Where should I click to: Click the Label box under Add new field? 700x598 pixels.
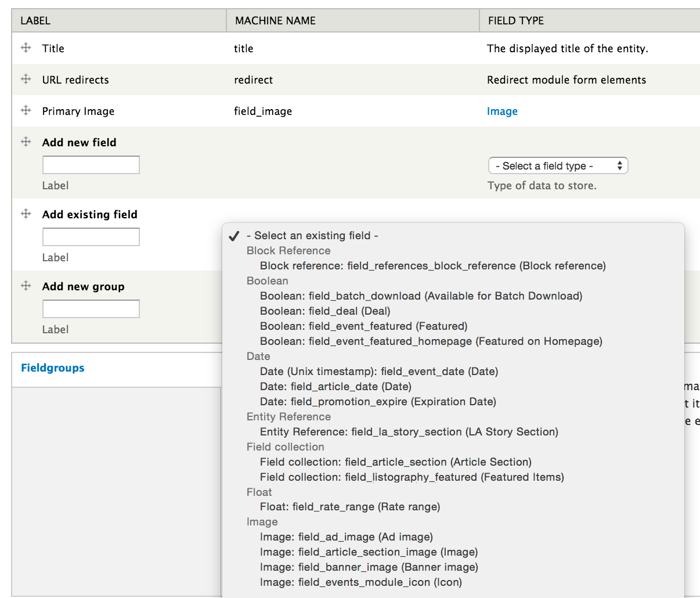coord(91,165)
